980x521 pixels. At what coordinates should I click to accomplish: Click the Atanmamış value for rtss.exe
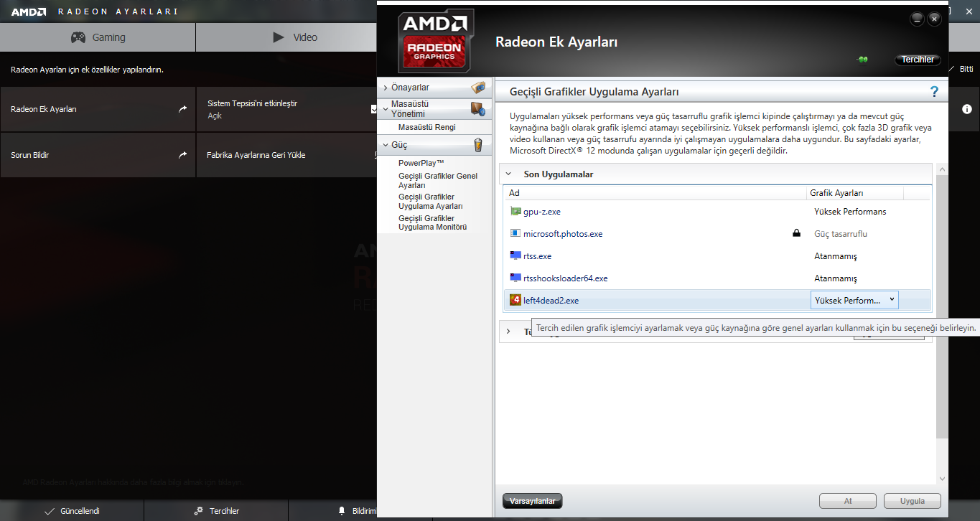click(836, 256)
